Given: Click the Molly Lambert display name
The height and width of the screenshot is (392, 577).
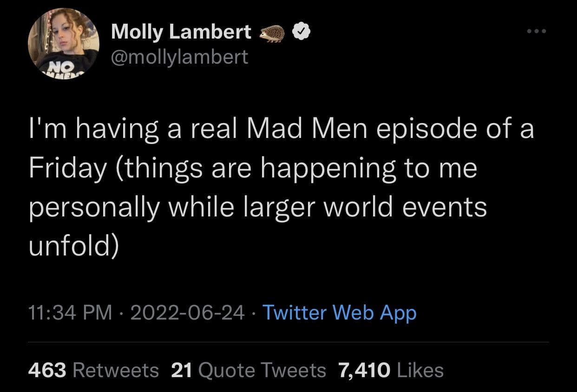Looking at the screenshot, I should pos(181,32).
